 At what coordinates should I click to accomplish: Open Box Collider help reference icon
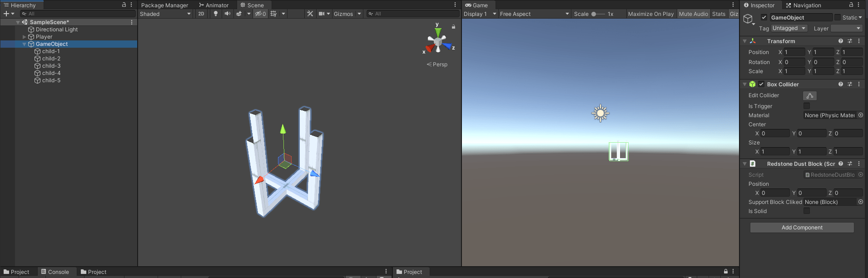[841, 84]
